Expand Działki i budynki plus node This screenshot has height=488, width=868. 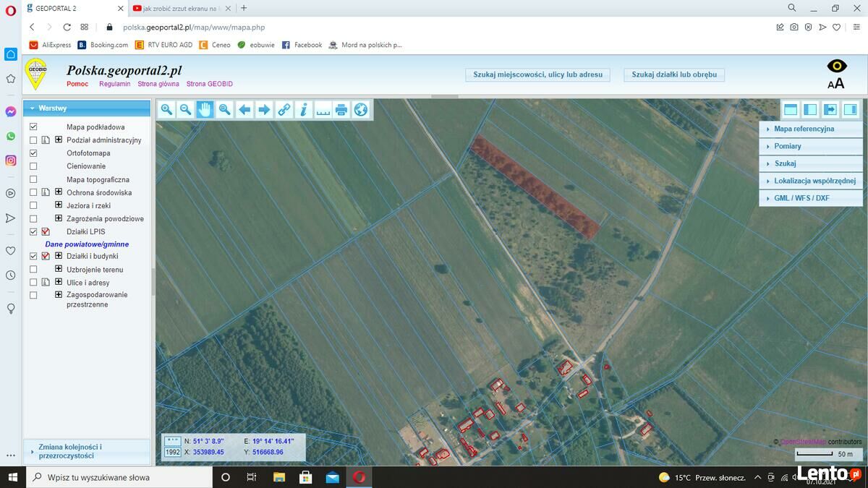pos(59,255)
